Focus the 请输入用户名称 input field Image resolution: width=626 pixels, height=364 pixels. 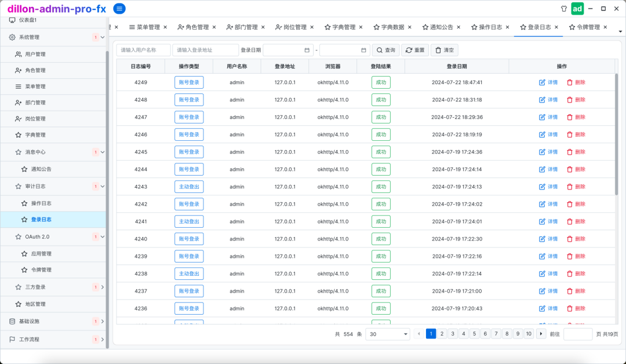tap(143, 50)
